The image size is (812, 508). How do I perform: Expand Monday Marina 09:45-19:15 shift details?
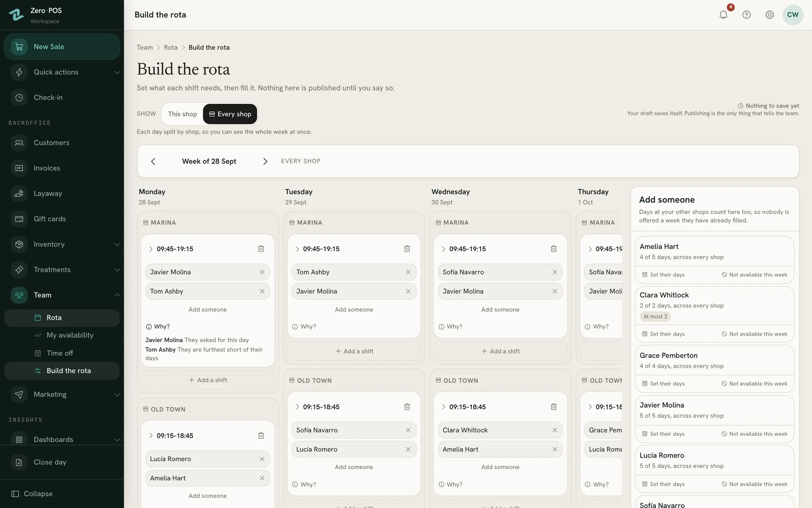click(151, 249)
